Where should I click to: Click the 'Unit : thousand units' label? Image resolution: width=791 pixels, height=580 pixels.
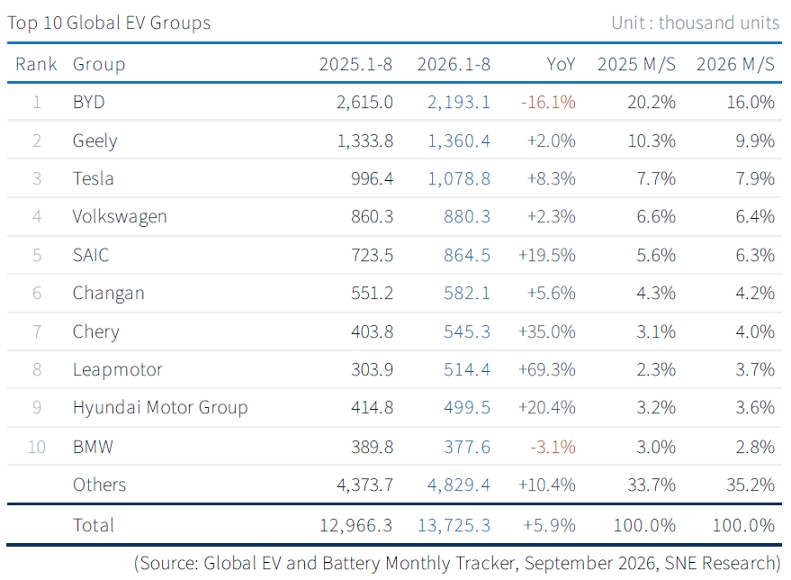coord(696,23)
